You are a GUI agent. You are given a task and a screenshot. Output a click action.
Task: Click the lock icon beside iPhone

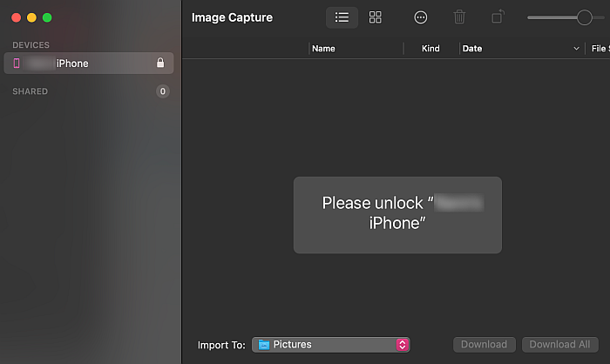pyautogui.click(x=160, y=63)
